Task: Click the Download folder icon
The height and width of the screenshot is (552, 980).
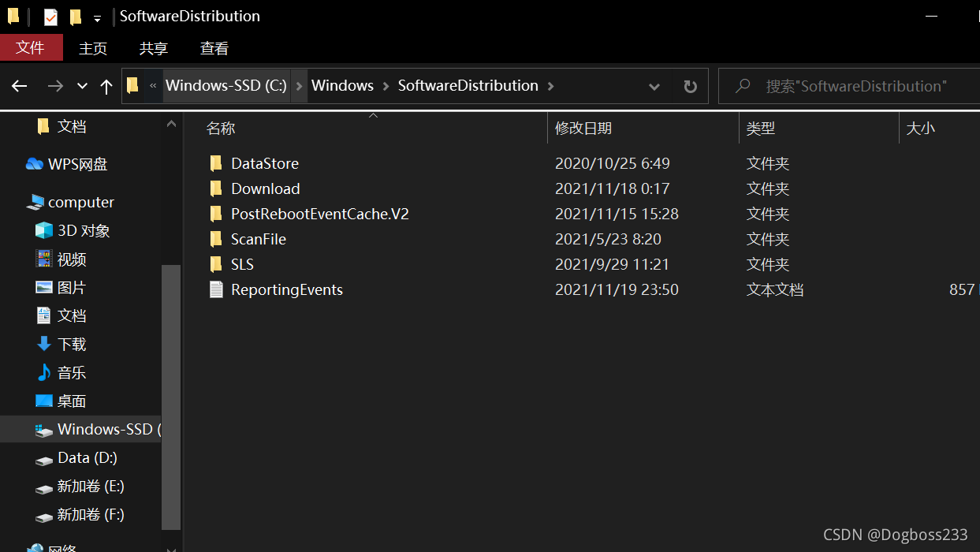Action: [216, 188]
